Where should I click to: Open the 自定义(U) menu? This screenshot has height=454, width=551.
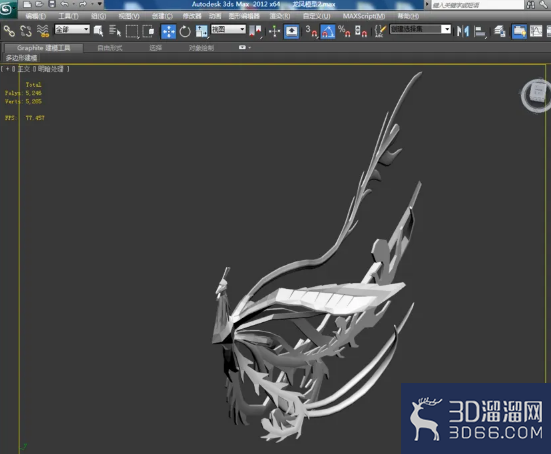316,16
